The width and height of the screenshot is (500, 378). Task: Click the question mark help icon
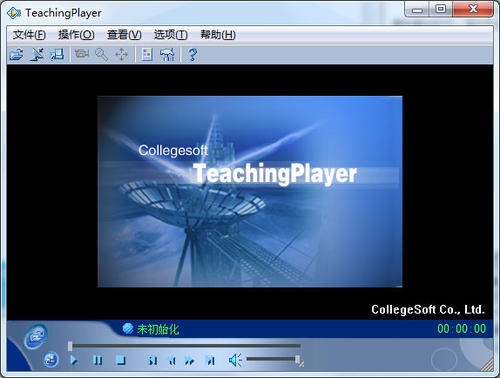click(192, 54)
